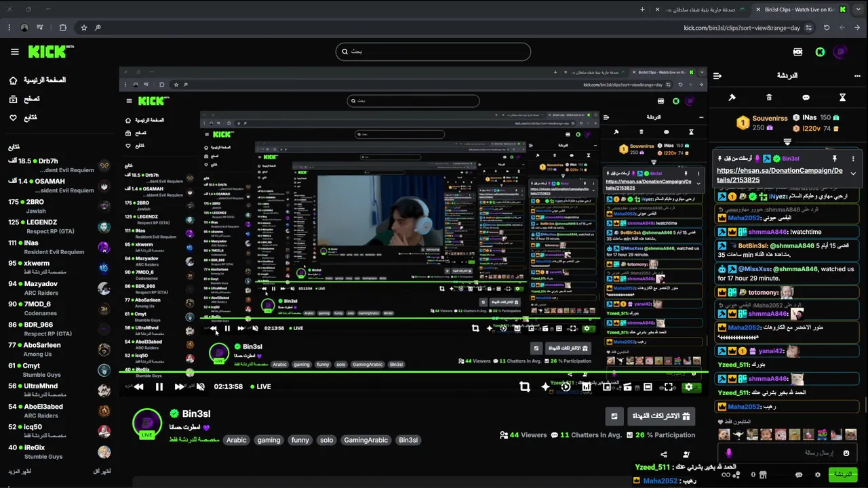Jump to LIVE in the player

click(x=260, y=386)
